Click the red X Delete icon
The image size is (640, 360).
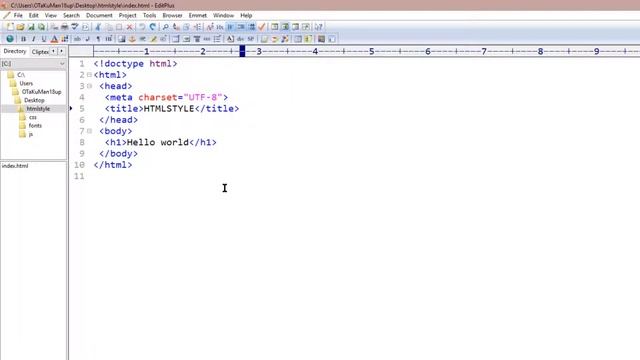129,27
